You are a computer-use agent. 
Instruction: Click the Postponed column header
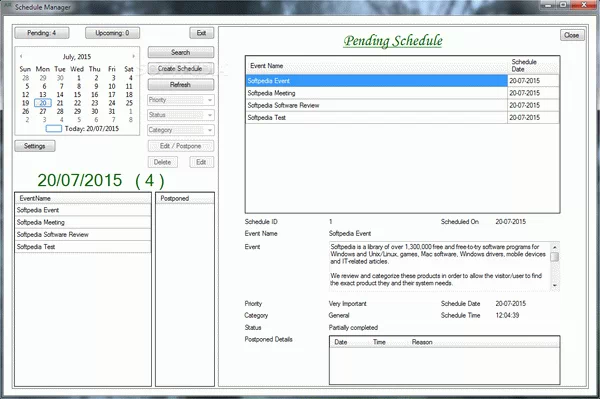click(185, 198)
